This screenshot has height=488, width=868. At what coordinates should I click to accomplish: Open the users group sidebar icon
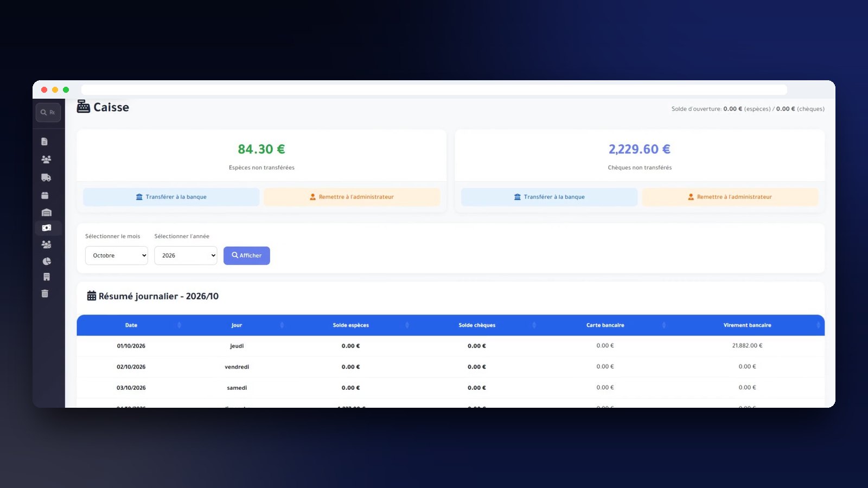[46, 159]
